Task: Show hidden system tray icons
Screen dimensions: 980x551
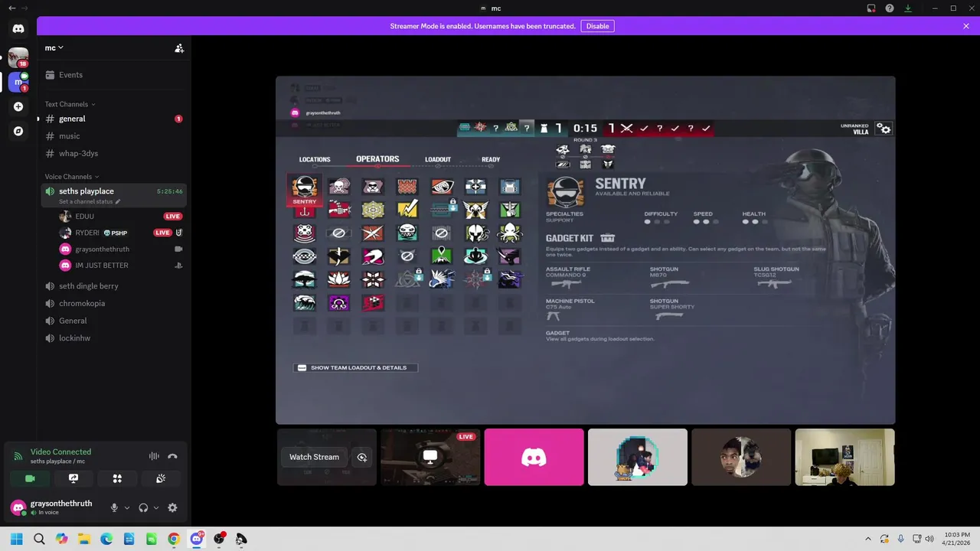Action: [x=868, y=540]
